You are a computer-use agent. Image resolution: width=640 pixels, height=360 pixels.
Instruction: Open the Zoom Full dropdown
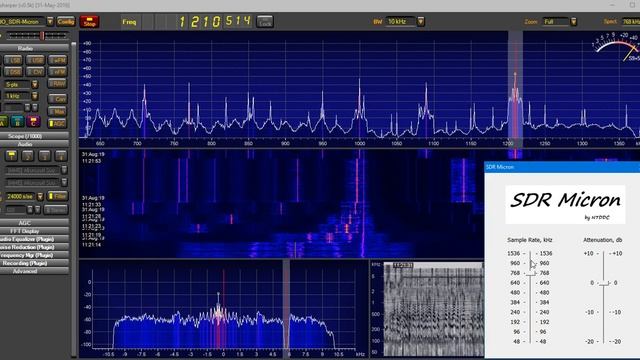[573, 22]
